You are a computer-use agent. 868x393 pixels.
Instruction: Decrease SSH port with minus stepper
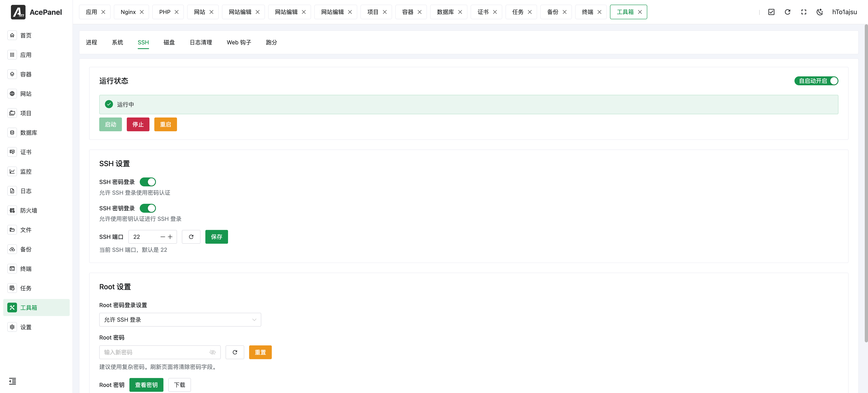click(163, 237)
